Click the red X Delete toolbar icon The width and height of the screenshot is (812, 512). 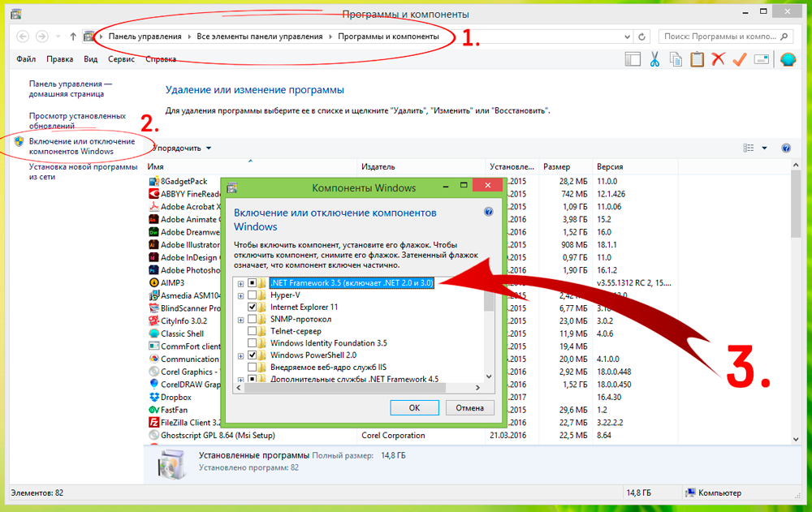(718, 59)
